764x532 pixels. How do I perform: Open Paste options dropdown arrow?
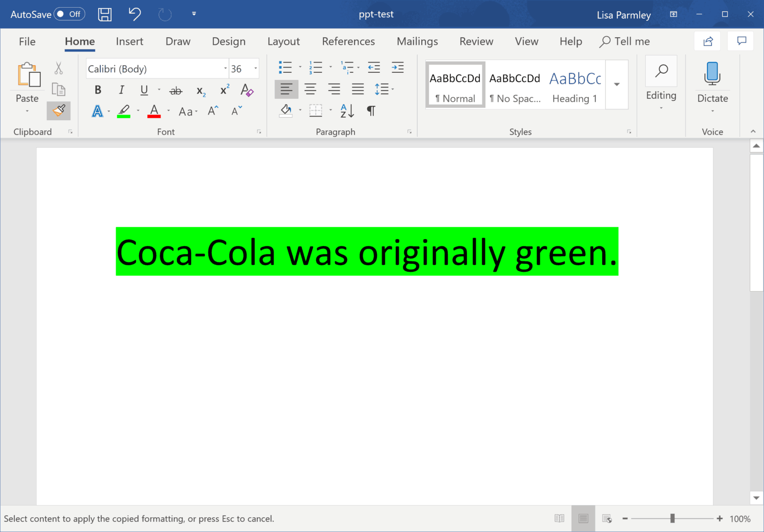[x=28, y=111]
